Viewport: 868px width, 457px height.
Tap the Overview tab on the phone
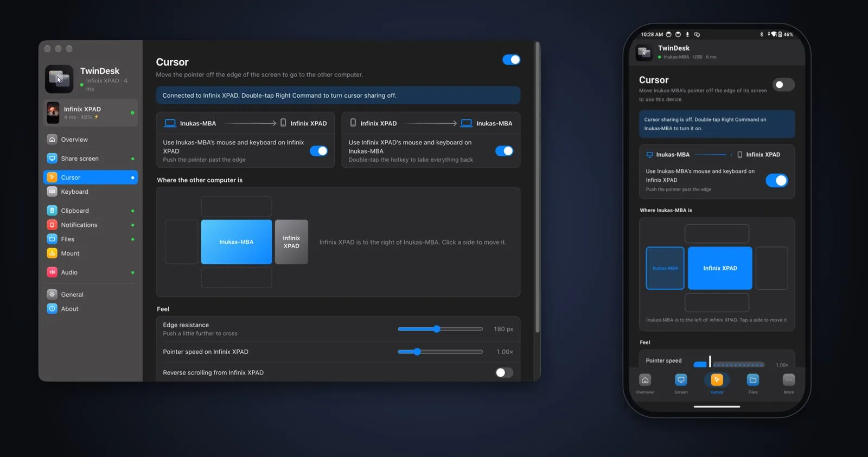click(645, 384)
